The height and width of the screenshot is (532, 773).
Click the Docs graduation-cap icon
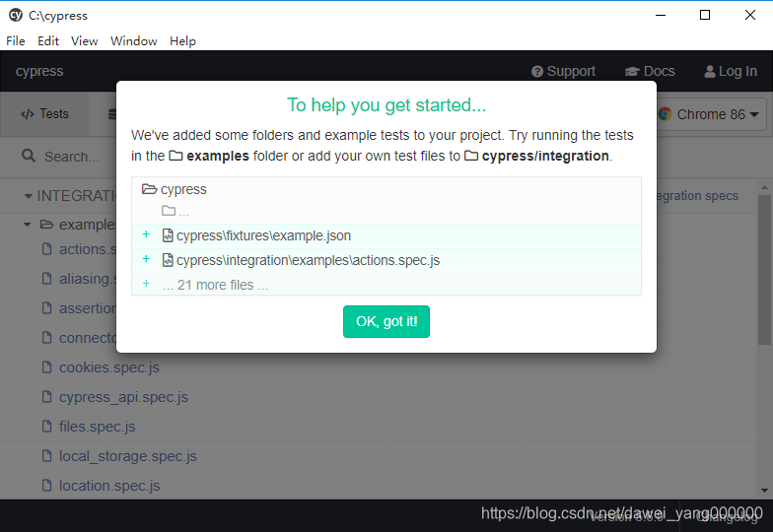[x=632, y=72]
